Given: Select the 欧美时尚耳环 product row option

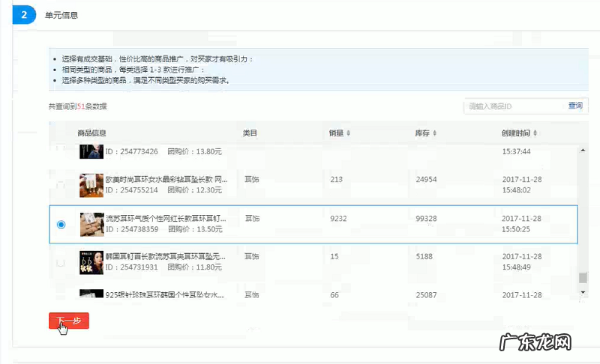Looking at the screenshot, I should click(x=61, y=185).
